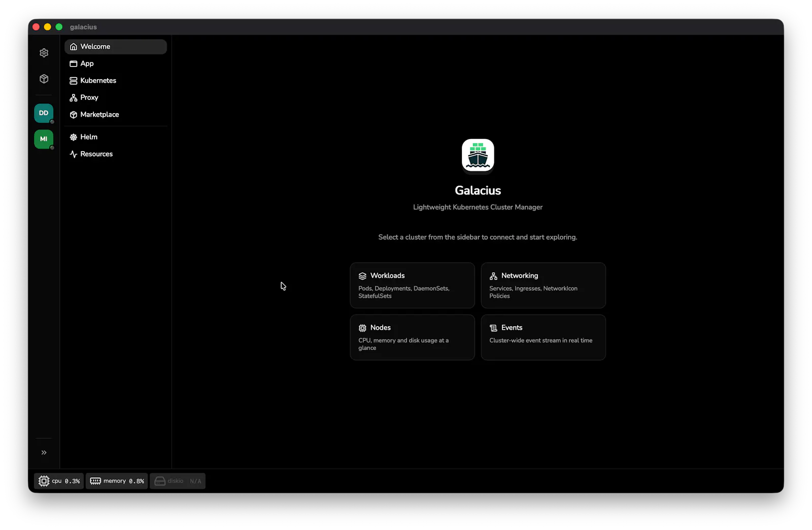Click the '0.3%' cpu value
This screenshot has width=812, height=530.
73,481
